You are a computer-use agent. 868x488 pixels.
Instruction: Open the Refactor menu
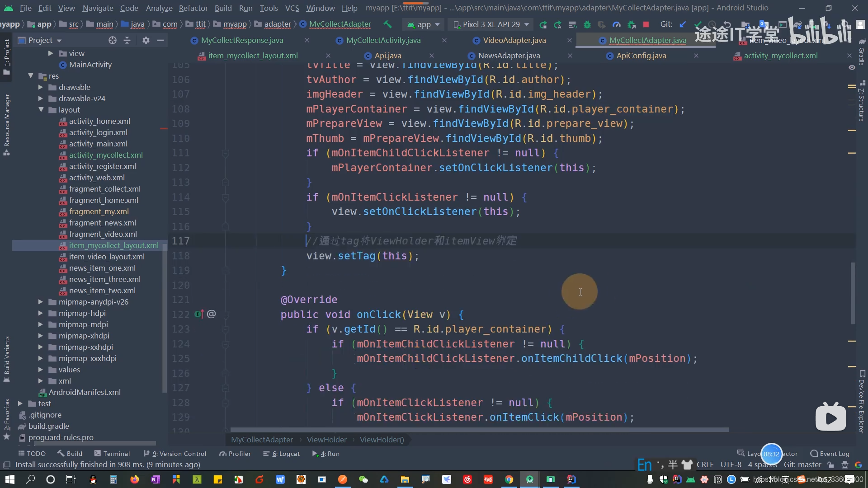pyautogui.click(x=193, y=8)
